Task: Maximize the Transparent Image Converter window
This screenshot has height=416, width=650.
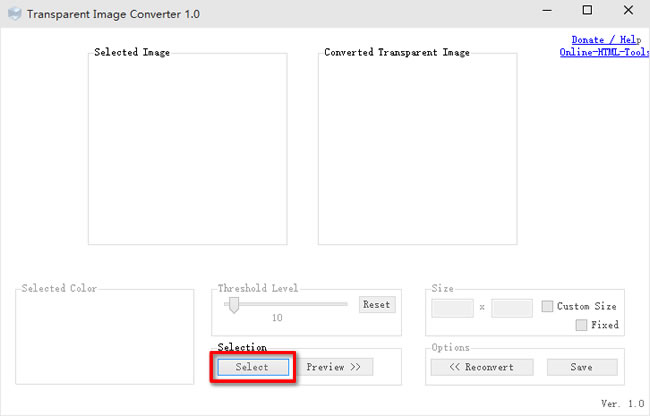Action: click(x=587, y=10)
